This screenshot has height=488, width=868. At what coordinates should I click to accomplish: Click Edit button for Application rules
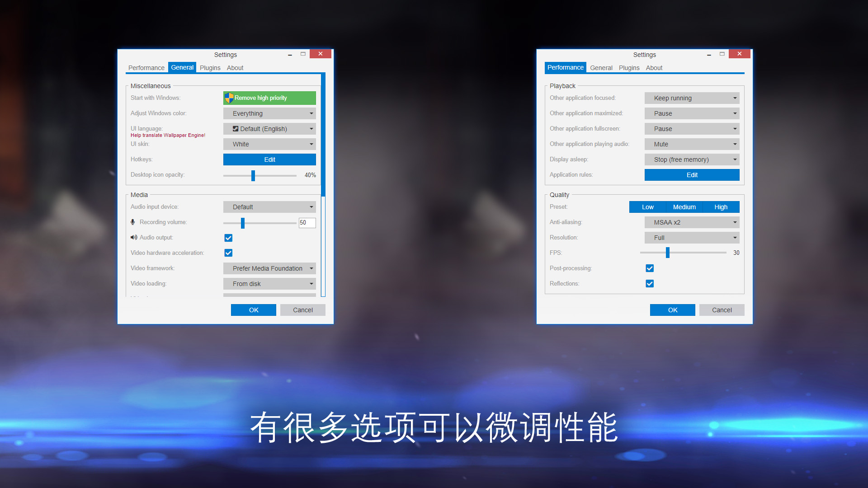click(691, 174)
